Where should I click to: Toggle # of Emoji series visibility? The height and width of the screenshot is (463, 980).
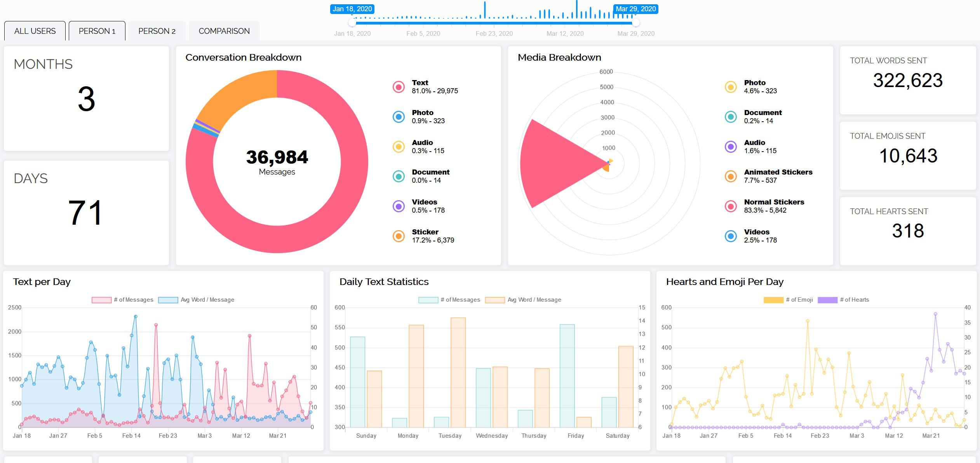pyautogui.click(x=773, y=300)
